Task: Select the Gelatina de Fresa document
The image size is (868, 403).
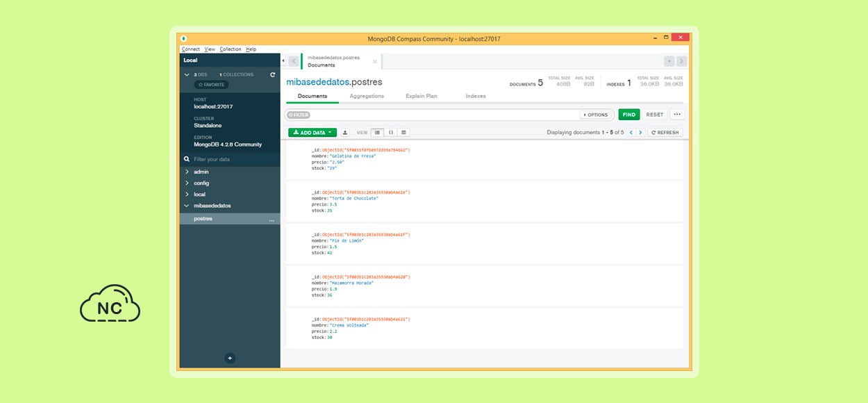Action: pos(485,159)
